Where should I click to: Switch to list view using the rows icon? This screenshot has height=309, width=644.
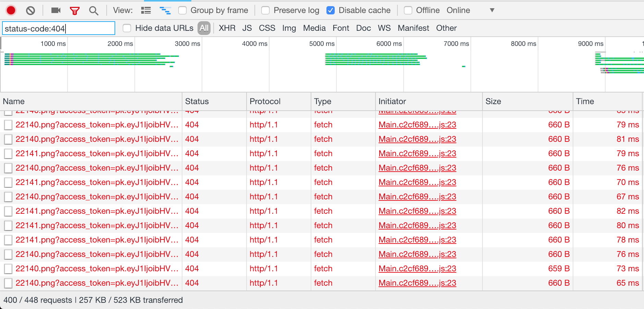click(x=146, y=10)
